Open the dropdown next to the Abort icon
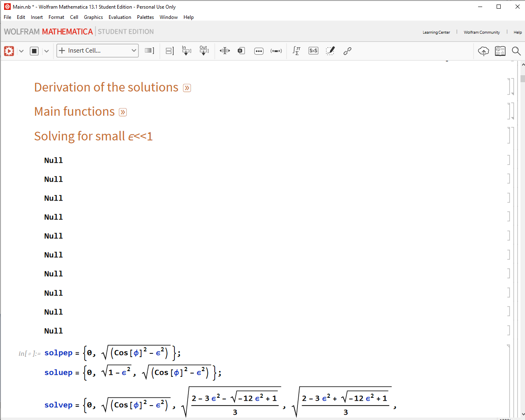Screen dimensions: 525x420 click(x=46, y=51)
